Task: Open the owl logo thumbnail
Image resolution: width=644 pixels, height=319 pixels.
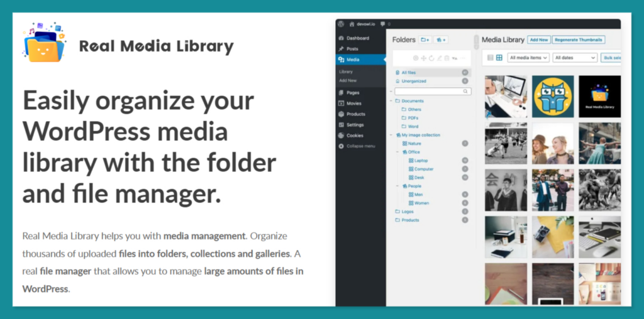Action: [x=553, y=97]
